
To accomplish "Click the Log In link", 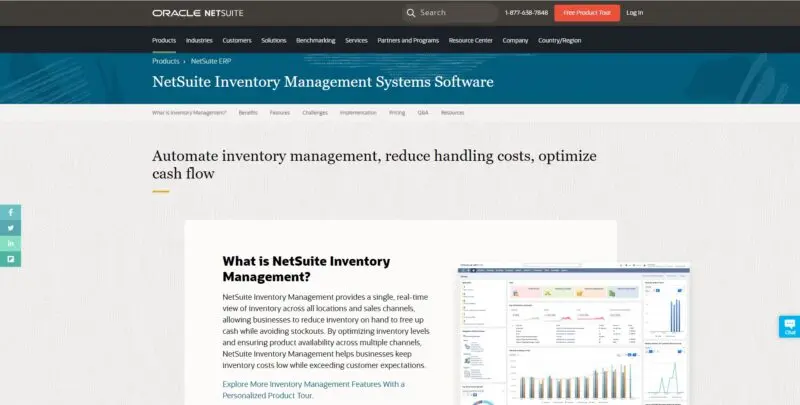I will (x=635, y=13).
